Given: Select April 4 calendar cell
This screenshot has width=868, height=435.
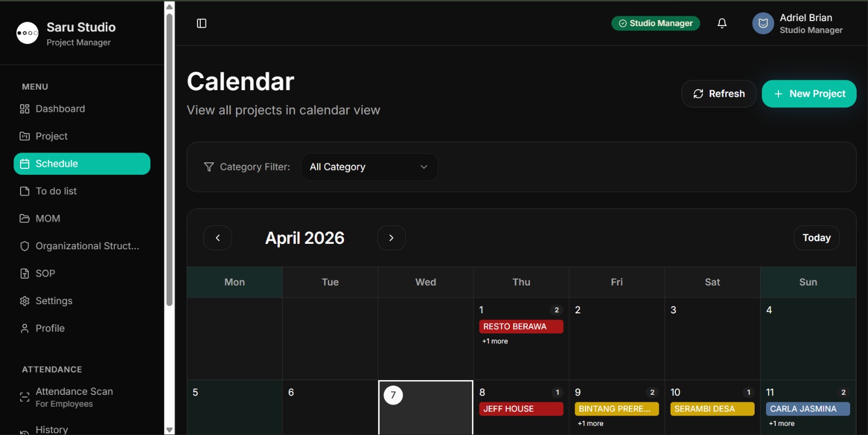Looking at the screenshot, I should pyautogui.click(x=808, y=339).
